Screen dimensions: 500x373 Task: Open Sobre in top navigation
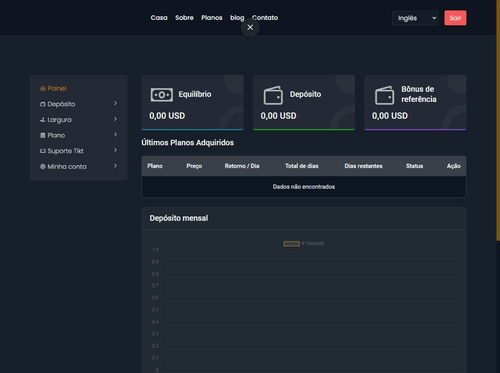(x=184, y=18)
